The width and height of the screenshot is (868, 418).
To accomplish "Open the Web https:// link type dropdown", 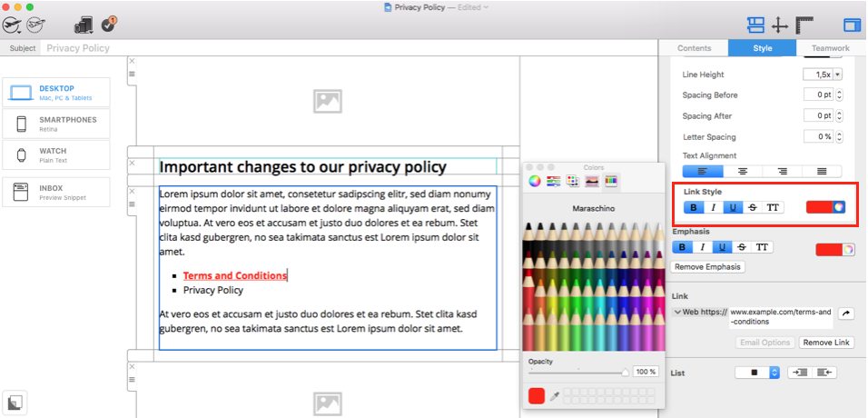I will pos(700,312).
